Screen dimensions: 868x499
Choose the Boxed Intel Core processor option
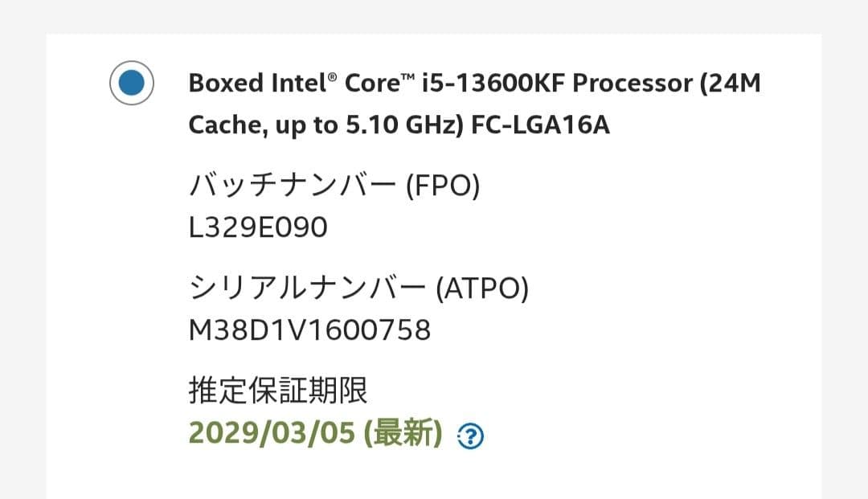click(x=132, y=83)
